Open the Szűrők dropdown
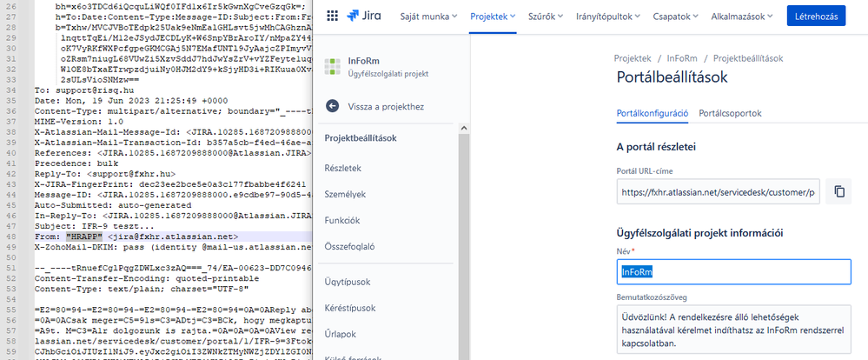Image resolution: width=868 pixels, height=360 pixels. (546, 16)
